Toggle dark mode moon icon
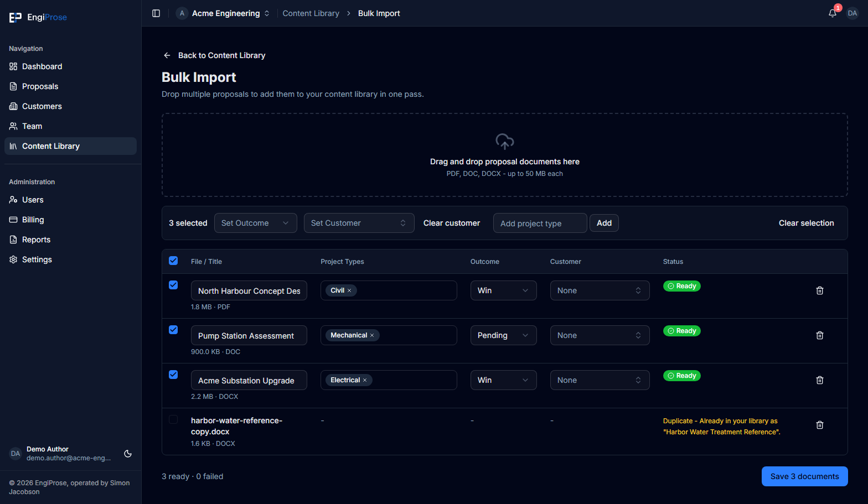868x504 pixels. [128, 454]
